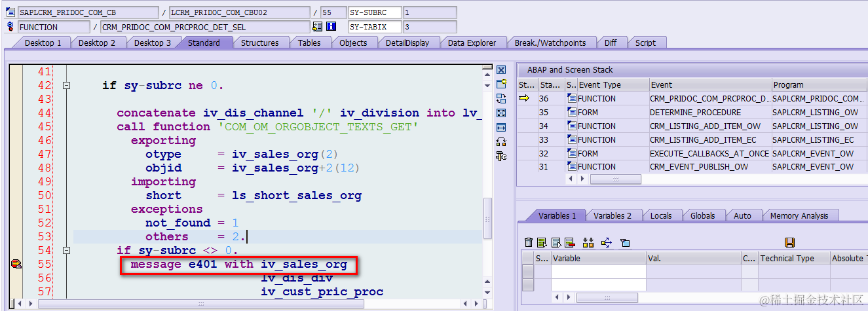This screenshot has height=311, width=868.
Task: Click stack level 31 source icon
Action: click(572, 166)
